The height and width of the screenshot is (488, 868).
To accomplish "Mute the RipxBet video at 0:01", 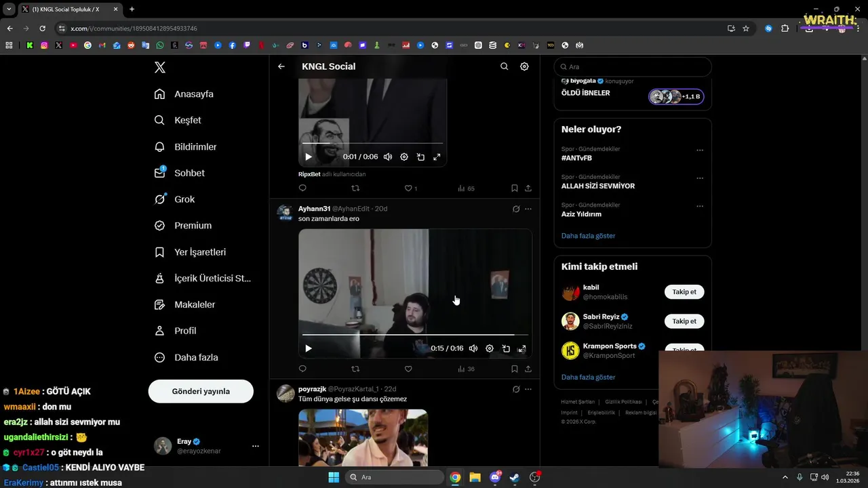I will coord(388,157).
